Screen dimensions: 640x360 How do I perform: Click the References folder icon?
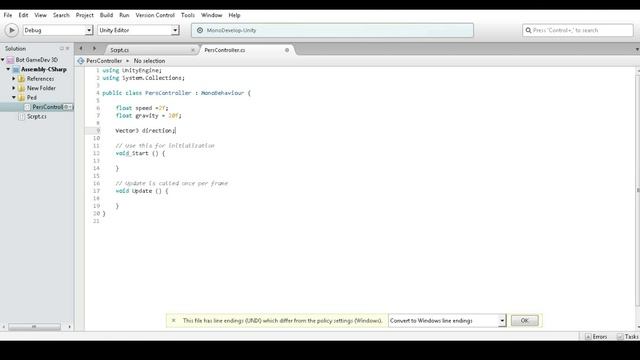22,78
